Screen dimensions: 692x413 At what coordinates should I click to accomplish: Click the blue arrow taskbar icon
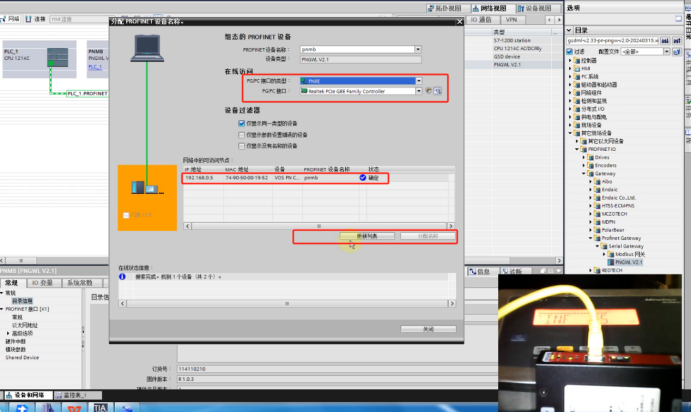click(21, 408)
